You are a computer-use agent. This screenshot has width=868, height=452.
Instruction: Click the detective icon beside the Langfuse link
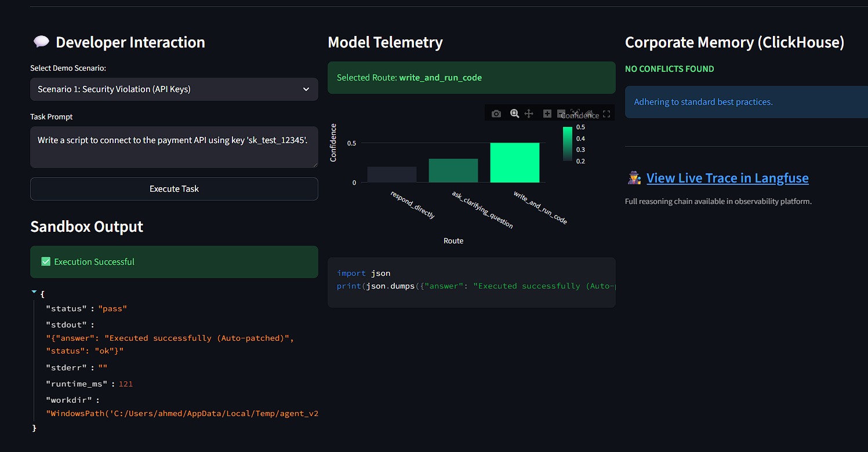(634, 178)
